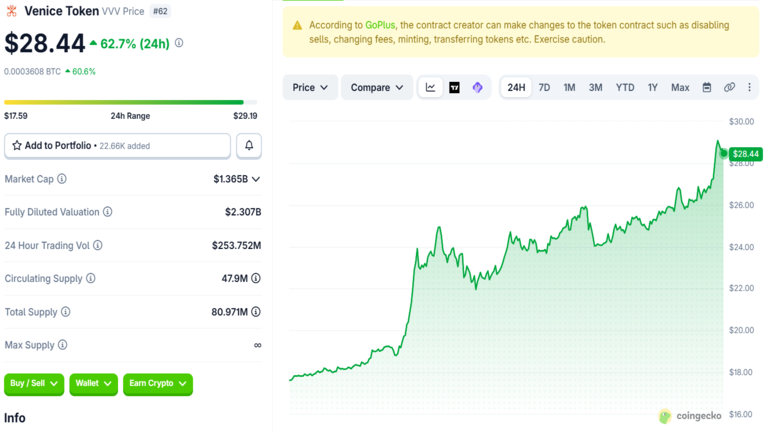The image size is (768, 432).
Task: Open Fully Diluted Valuation info icon
Action: coord(108,212)
